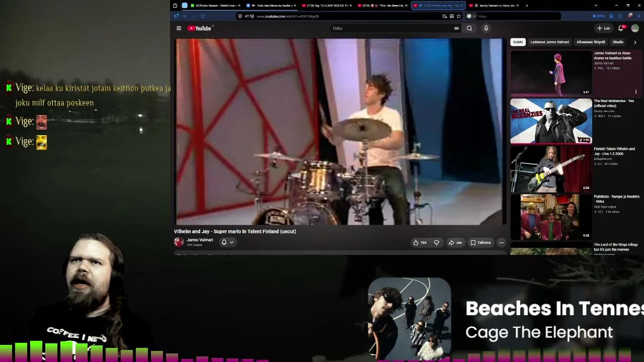Open the Real McKenzies Yes thumbnail

[551, 121]
